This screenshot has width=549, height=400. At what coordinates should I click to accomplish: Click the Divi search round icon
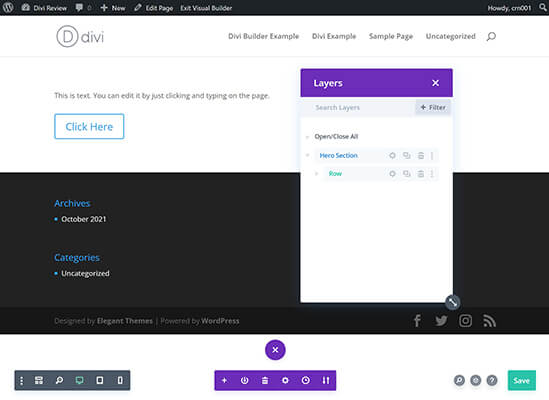pos(459,380)
